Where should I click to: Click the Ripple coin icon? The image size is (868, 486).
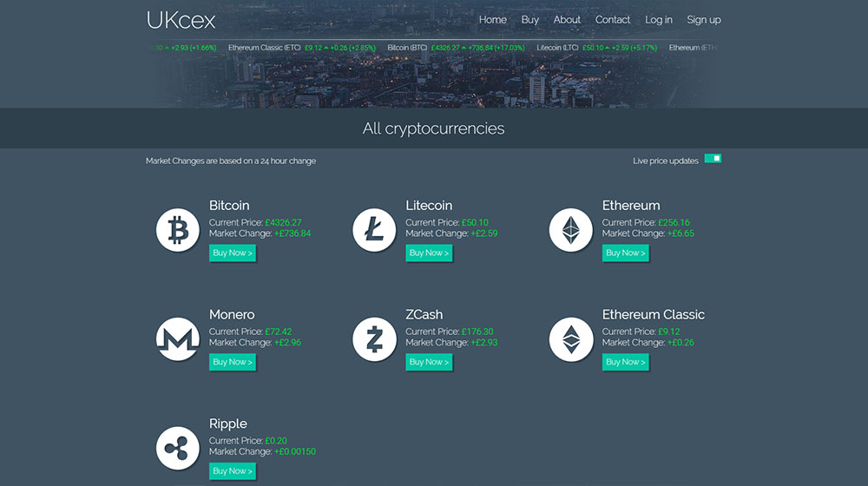[178, 448]
